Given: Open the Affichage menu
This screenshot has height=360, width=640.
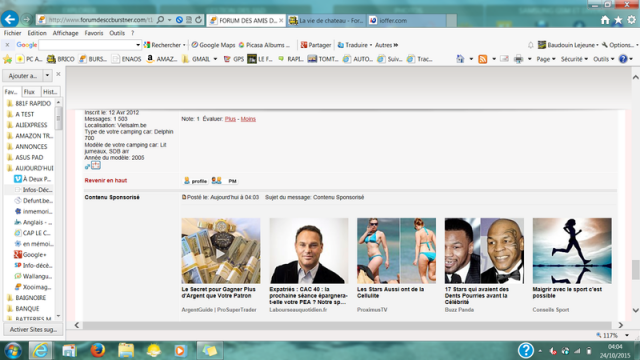Looking at the screenshot, I should [65, 33].
